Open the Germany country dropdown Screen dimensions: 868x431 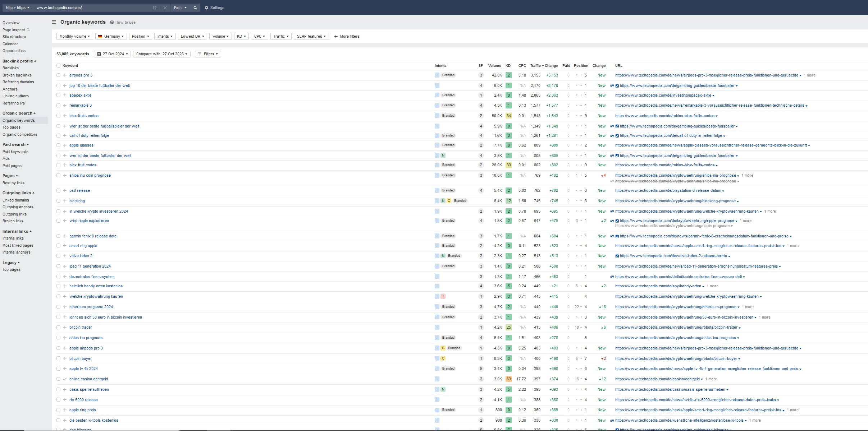pyautogui.click(x=111, y=36)
